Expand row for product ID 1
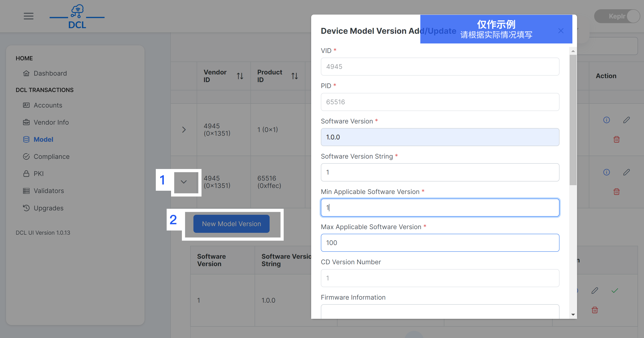 pos(184,130)
